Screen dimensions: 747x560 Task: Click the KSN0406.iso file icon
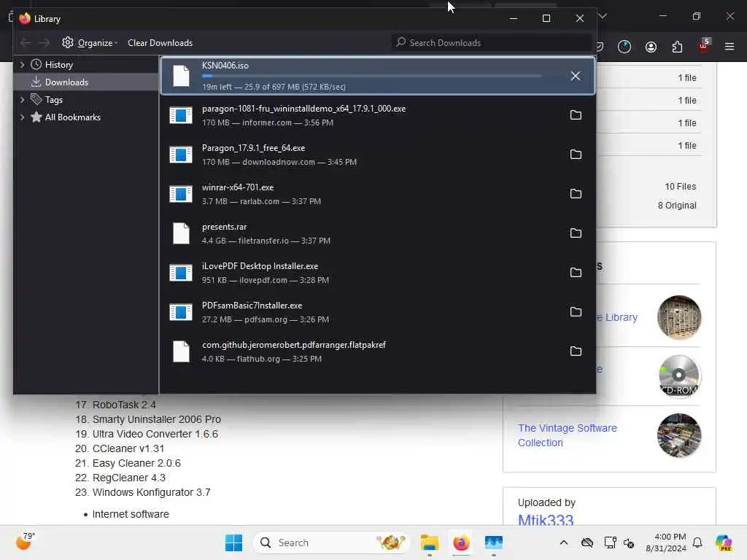pos(181,76)
